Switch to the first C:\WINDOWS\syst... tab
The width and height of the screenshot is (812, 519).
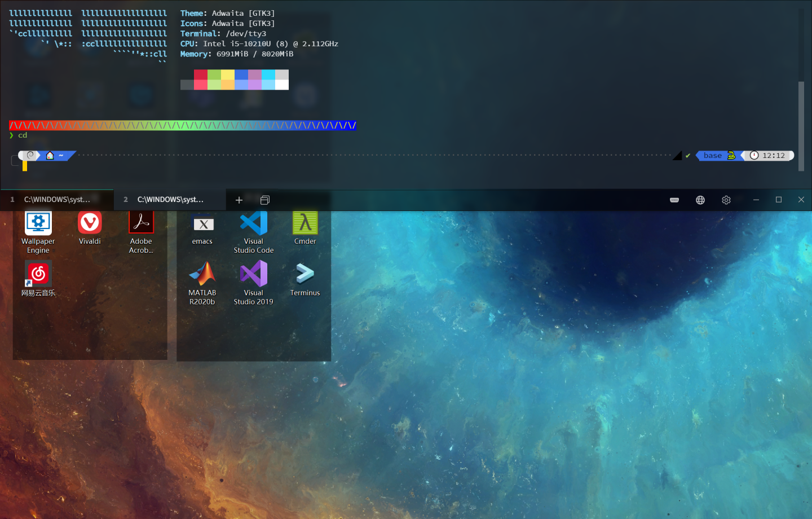[56, 199]
